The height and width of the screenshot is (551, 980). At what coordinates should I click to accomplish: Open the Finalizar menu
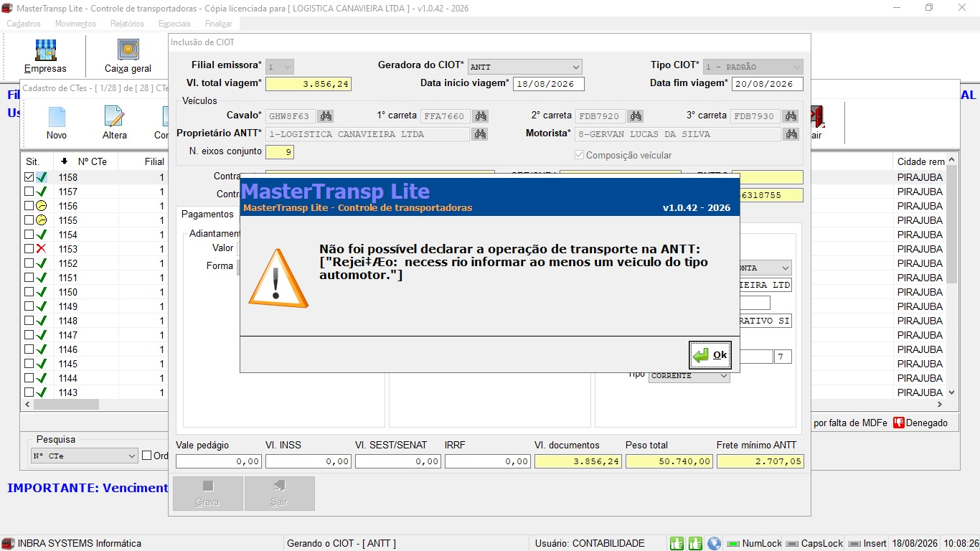pos(219,24)
